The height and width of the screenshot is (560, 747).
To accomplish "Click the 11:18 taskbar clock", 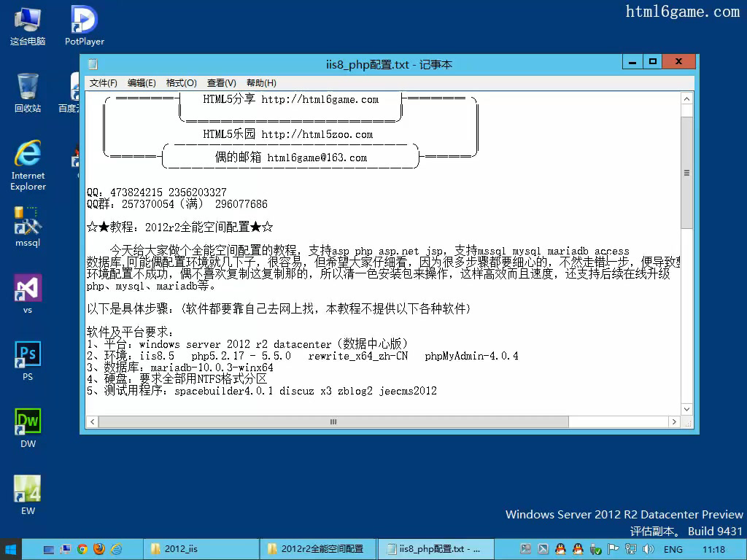I will [713, 550].
